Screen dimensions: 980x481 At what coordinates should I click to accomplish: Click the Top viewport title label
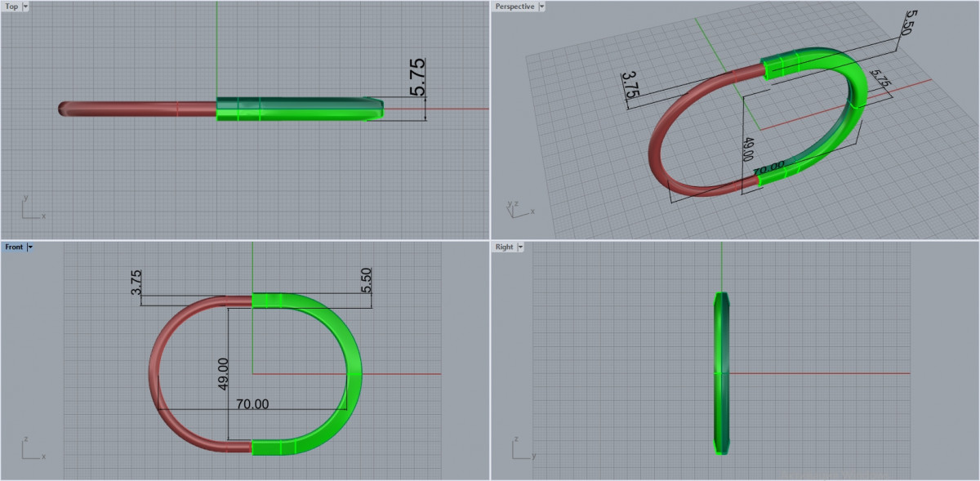(11, 7)
